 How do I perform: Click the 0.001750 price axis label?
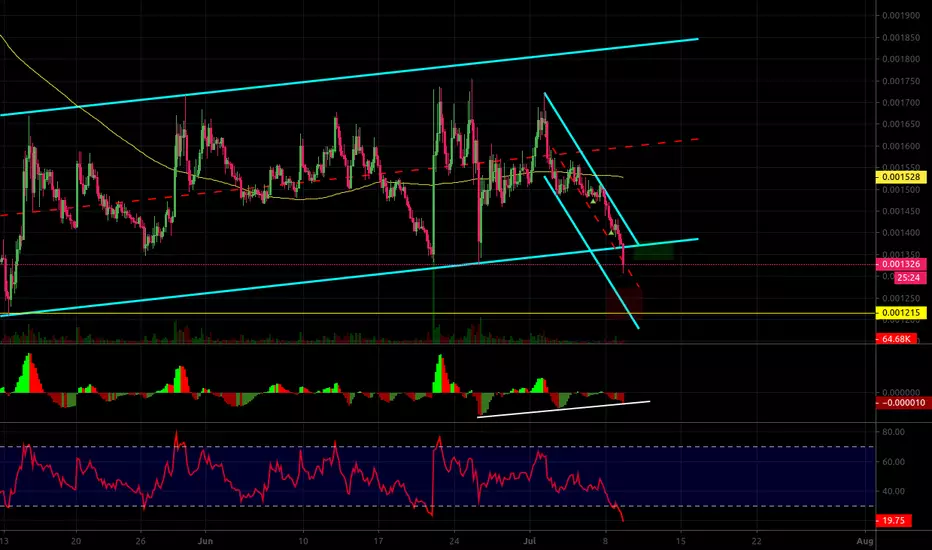(x=901, y=81)
